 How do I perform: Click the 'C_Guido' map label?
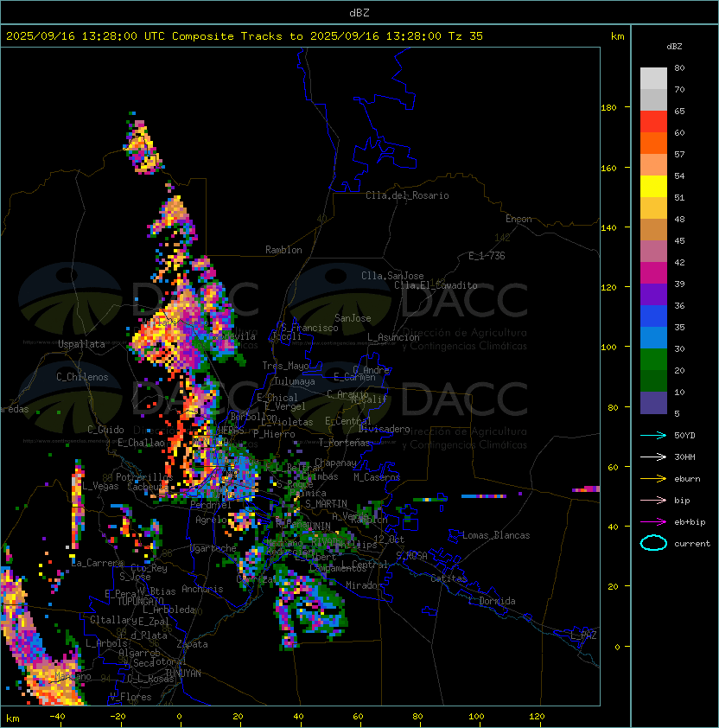coord(105,430)
